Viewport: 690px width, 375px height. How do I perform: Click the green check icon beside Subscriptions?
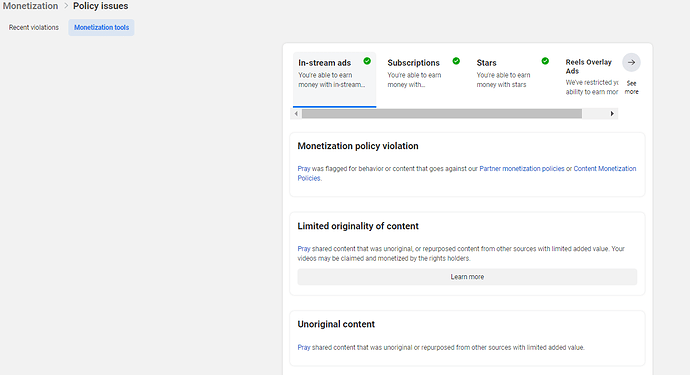coord(456,61)
